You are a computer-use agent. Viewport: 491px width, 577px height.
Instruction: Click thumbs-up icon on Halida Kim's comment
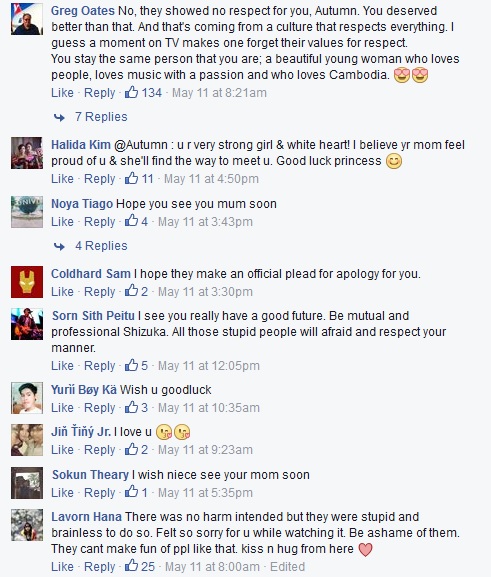tap(131, 178)
